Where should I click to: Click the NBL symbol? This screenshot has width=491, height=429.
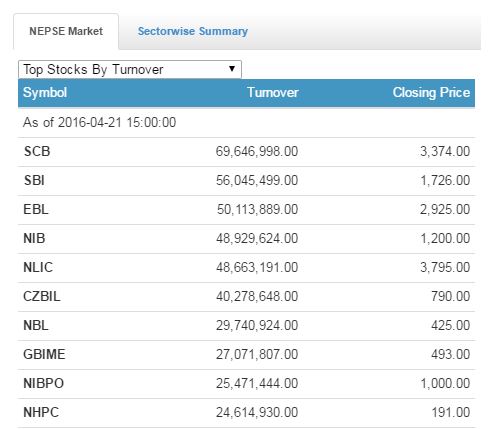point(36,325)
